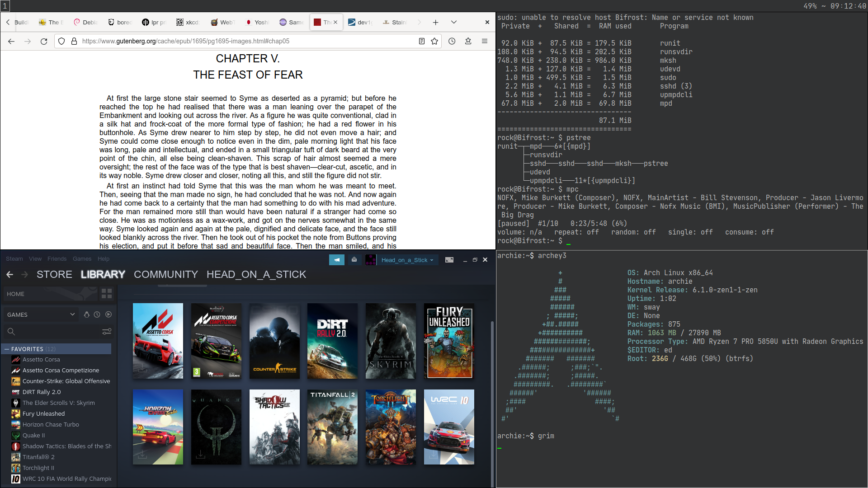
Task: Open Firefox extensions button
Action: (468, 41)
